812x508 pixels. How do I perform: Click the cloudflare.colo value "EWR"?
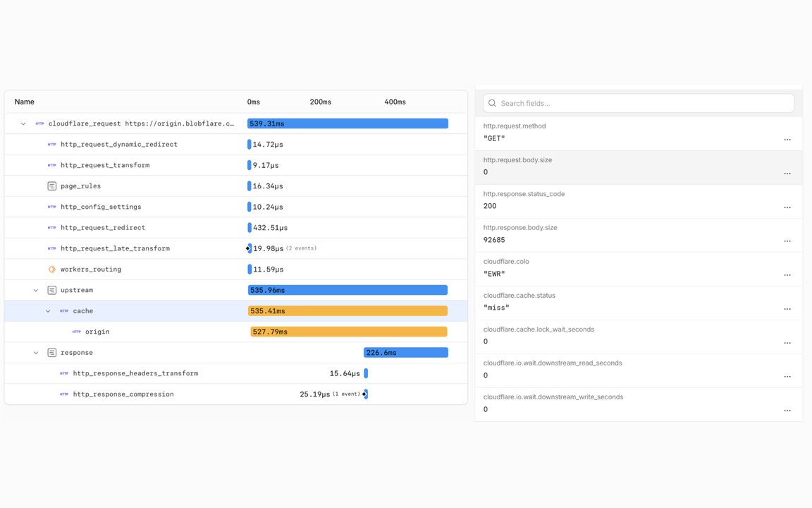(494, 274)
